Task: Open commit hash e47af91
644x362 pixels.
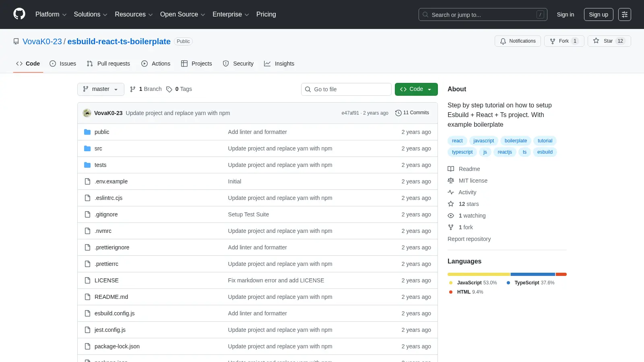Action: pyautogui.click(x=350, y=113)
